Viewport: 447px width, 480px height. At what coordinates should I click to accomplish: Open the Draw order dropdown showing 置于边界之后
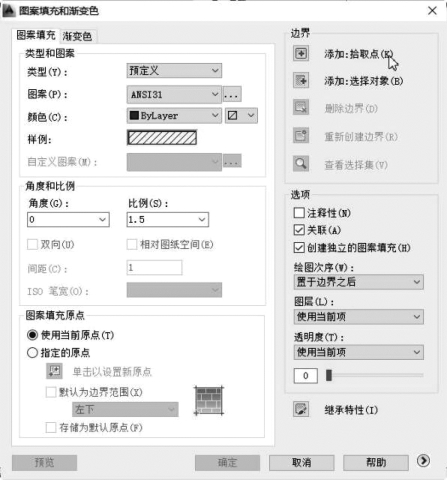point(359,282)
